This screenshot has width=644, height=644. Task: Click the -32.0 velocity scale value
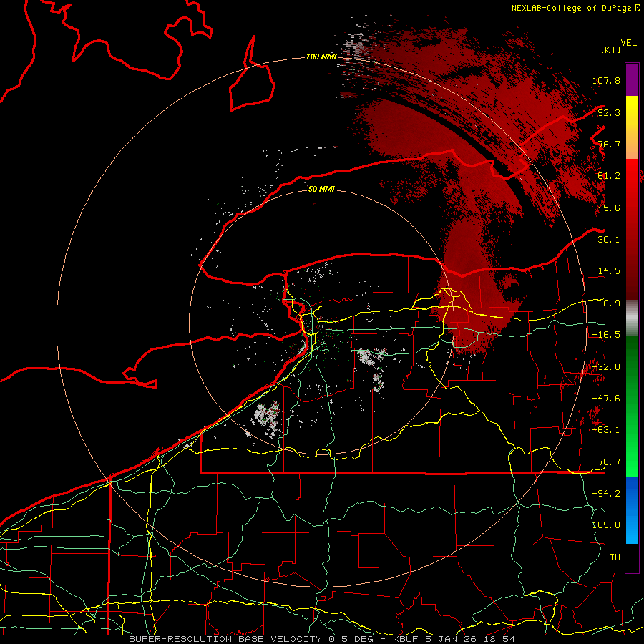(x=606, y=367)
